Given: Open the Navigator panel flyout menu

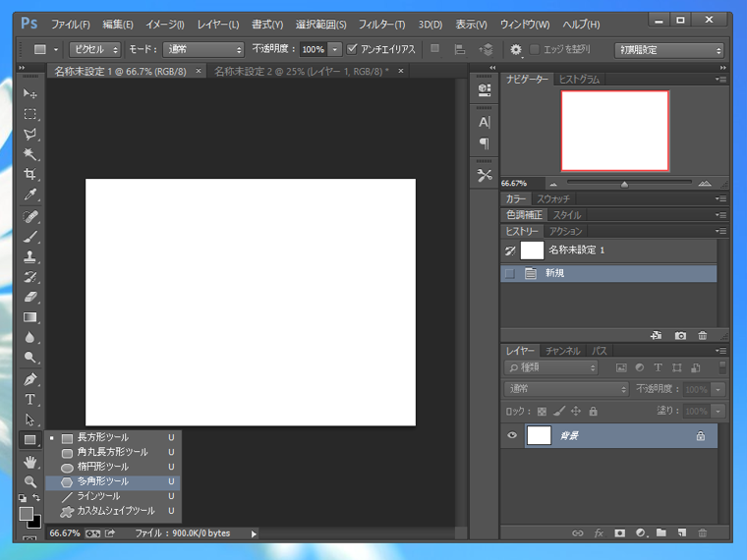Looking at the screenshot, I should click(x=720, y=79).
